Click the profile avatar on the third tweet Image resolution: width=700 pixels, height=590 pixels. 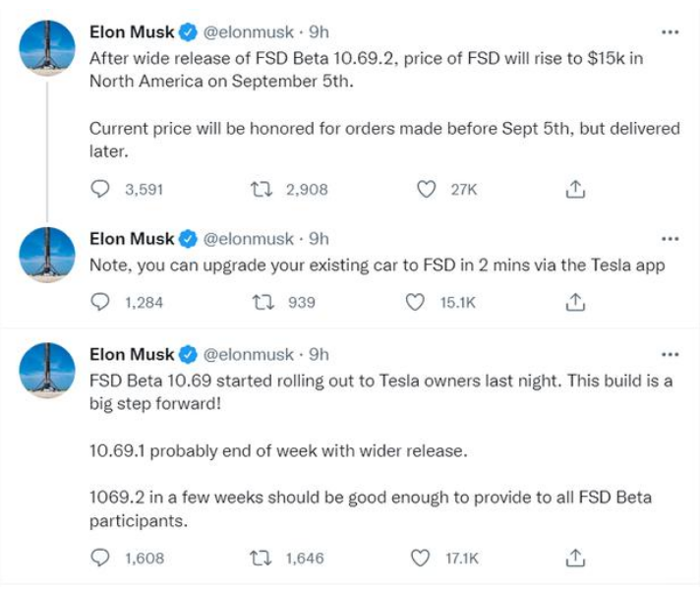(47, 370)
